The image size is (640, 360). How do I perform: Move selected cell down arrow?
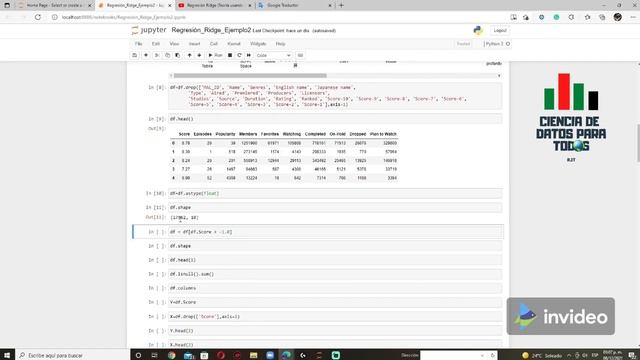click(x=199, y=55)
